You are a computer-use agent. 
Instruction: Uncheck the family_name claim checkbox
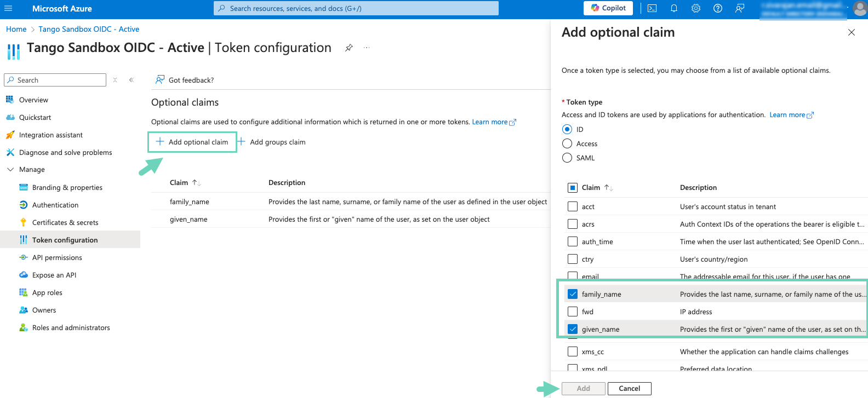[x=573, y=294]
